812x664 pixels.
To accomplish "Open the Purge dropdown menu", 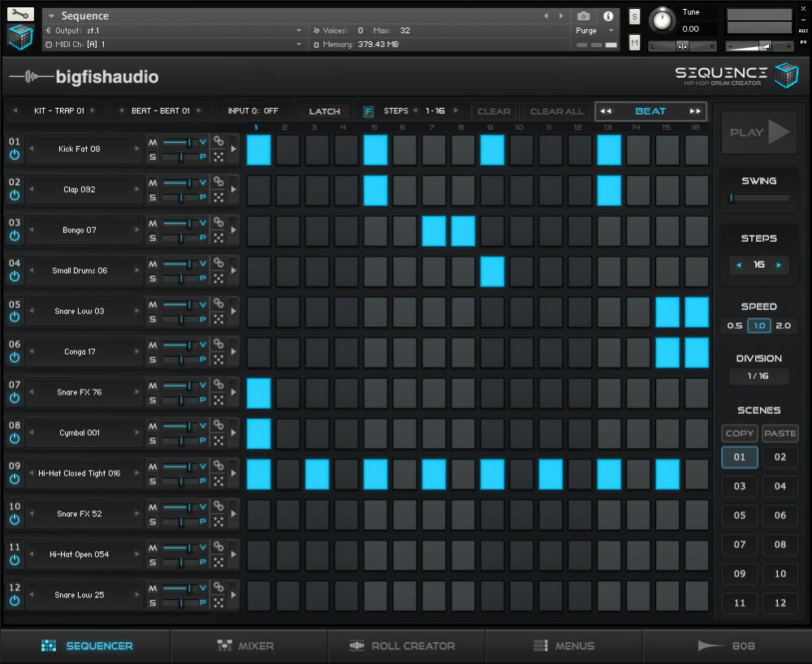I will click(x=595, y=29).
